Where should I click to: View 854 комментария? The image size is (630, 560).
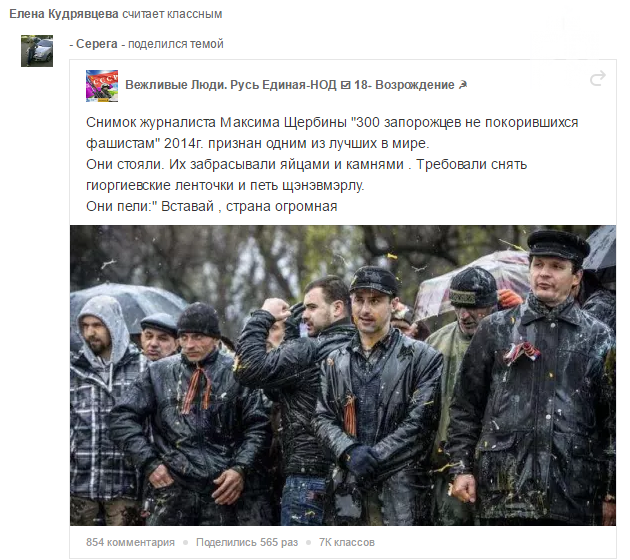[130, 542]
